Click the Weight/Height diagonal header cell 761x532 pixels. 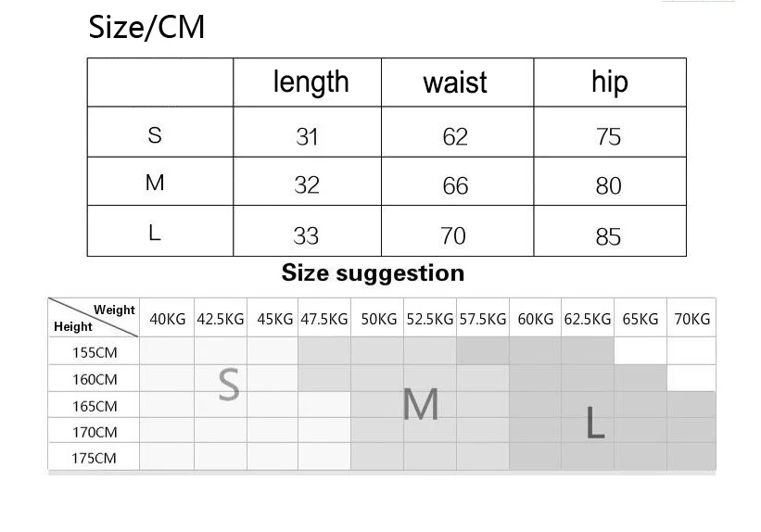point(94,318)
